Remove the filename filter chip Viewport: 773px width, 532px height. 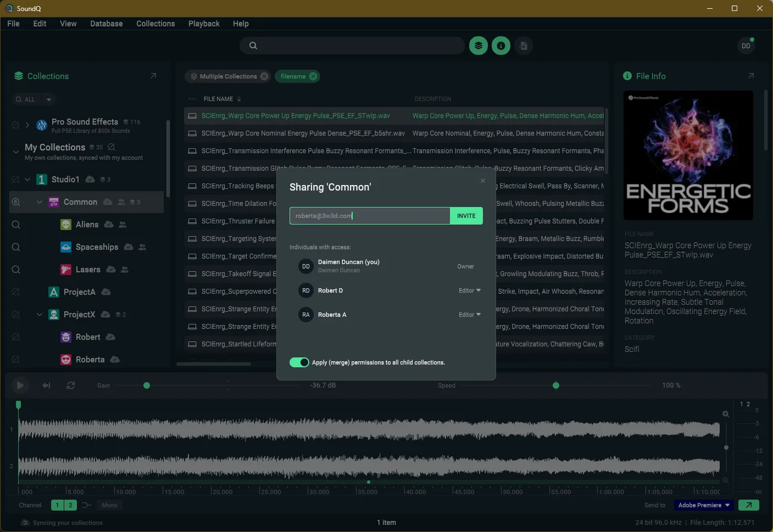tap(313, 76)
